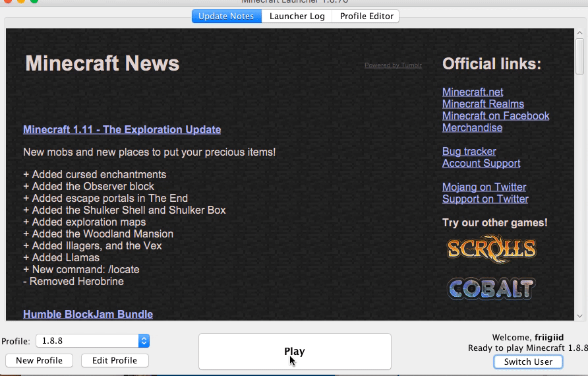
Task: Open the Minecraft Realms link
Action: tap(483, 104)
